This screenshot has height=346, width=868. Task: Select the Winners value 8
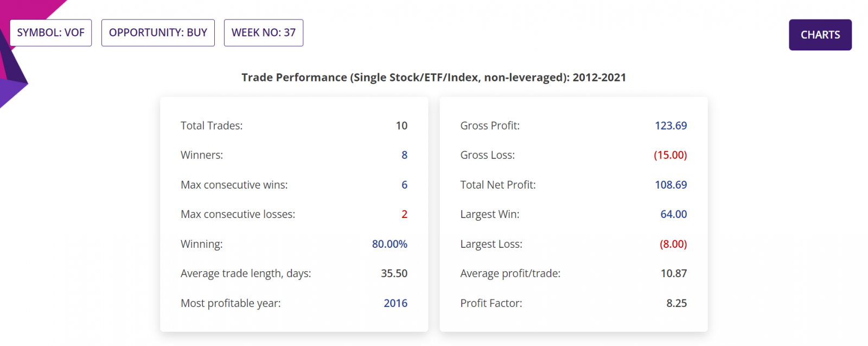(x=404, y=155)
